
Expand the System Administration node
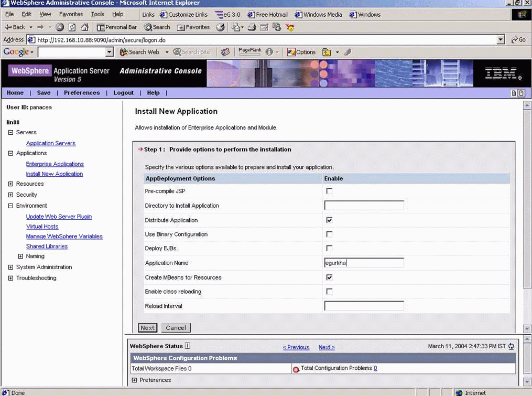click(x=10, y=267)
